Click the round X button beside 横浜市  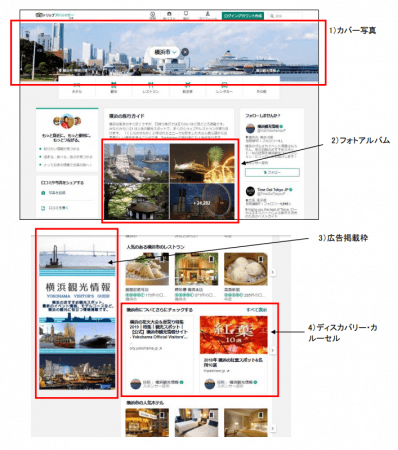[185, 52]
